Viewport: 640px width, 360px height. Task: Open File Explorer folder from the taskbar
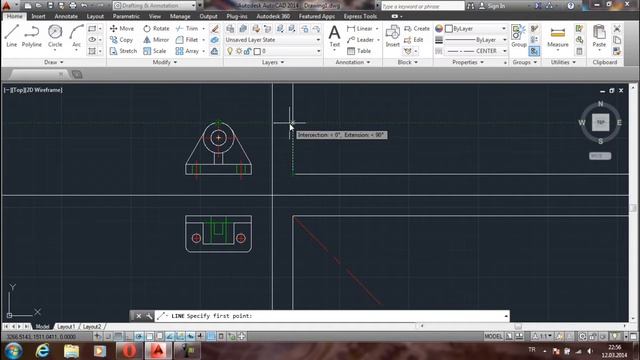pos(71,351)
